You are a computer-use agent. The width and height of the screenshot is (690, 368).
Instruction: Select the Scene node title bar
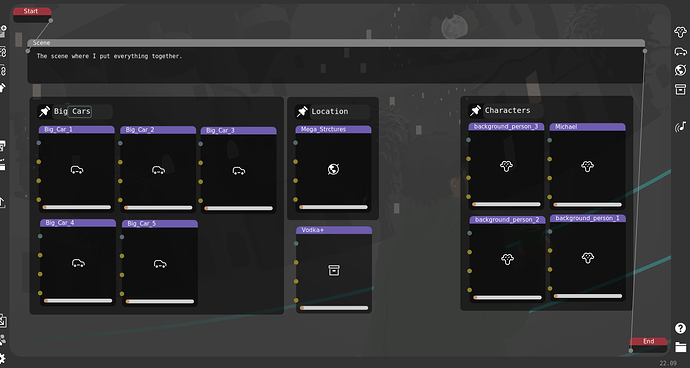(336, 43)
